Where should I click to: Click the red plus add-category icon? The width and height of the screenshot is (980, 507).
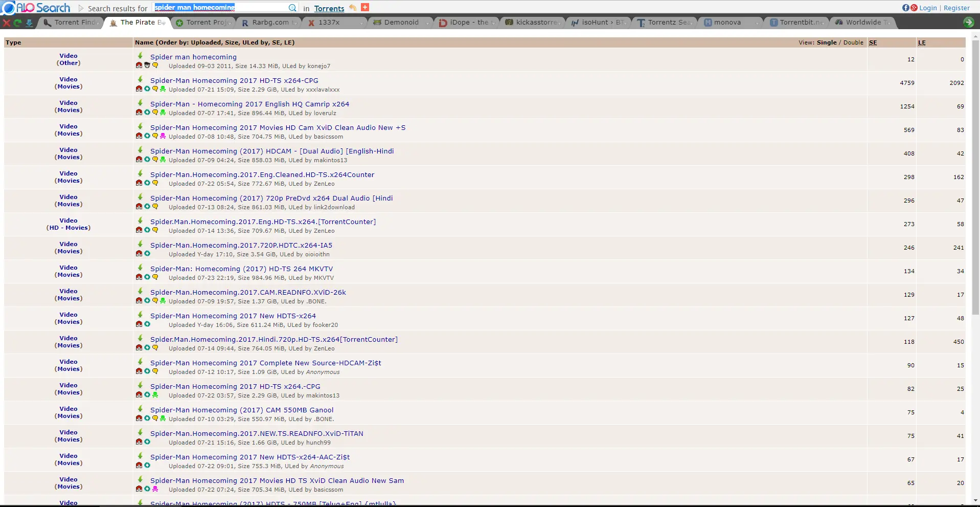(x=364, y=7)
